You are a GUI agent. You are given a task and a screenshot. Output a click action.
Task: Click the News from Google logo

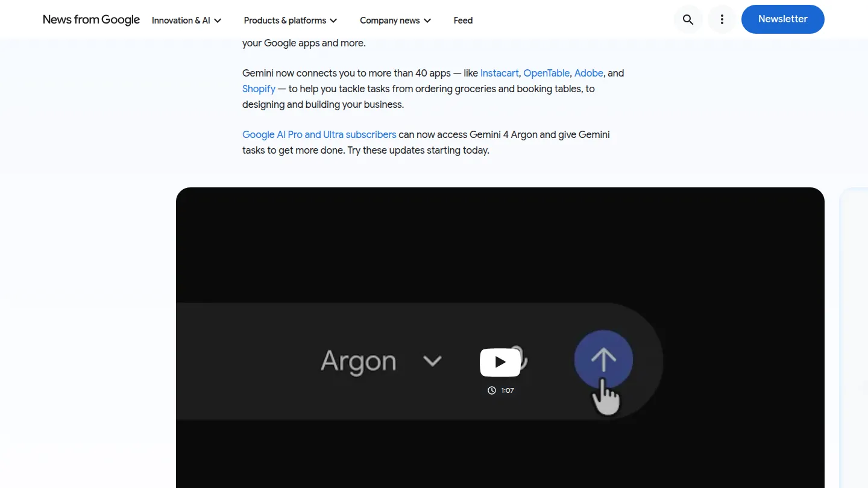coord(91,20)
